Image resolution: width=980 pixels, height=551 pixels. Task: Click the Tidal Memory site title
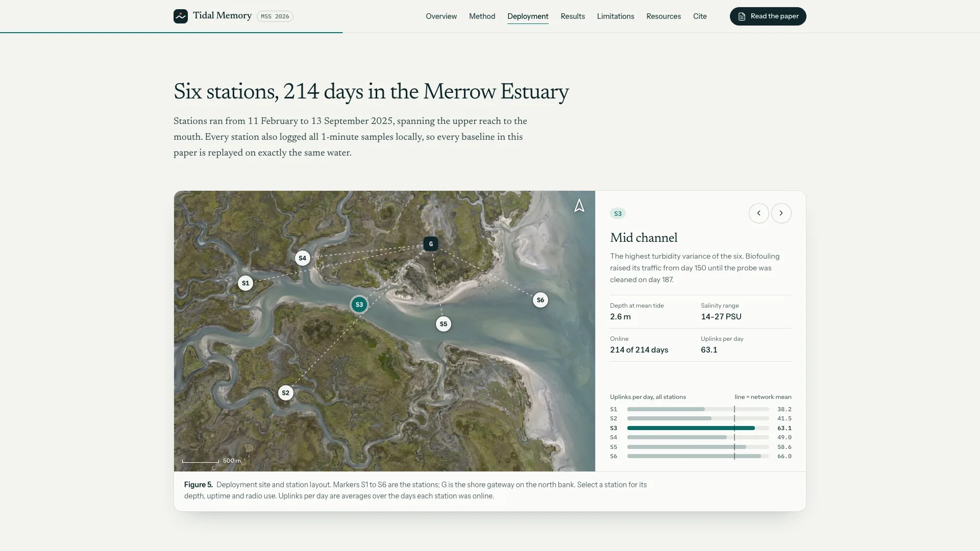[x=222, y=16]
